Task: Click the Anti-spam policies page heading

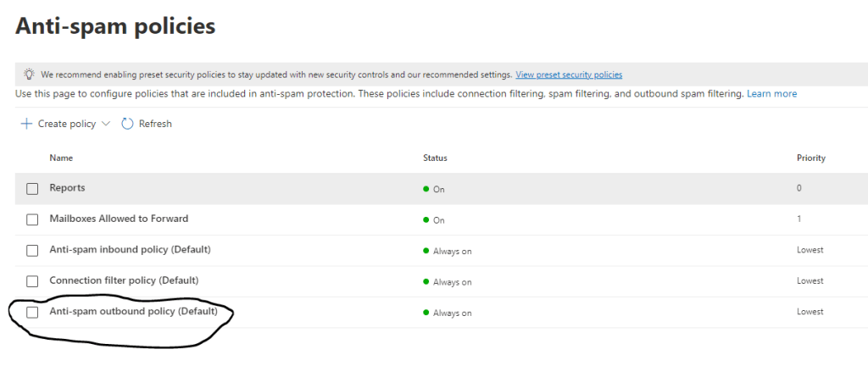Action: pos(115,26)
